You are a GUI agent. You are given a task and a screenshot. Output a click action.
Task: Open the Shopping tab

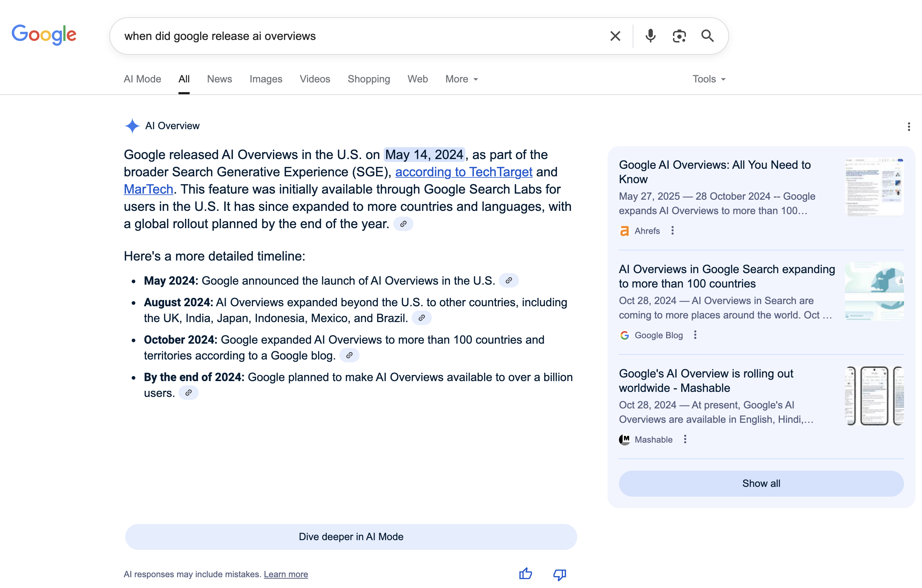[369, 79]
